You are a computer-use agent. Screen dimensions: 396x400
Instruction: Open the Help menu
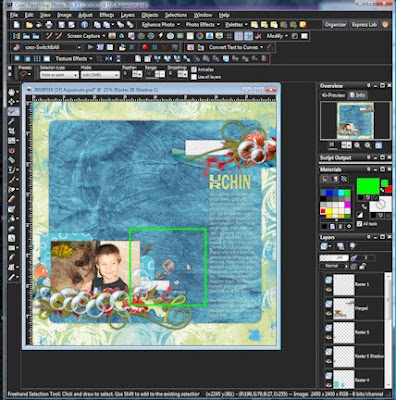coord(224,15)
